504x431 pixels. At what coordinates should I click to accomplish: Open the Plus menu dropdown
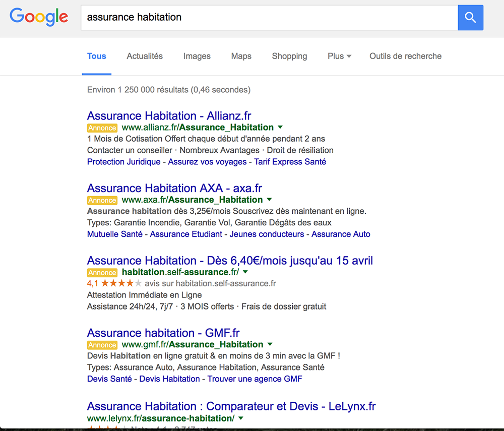339,56
